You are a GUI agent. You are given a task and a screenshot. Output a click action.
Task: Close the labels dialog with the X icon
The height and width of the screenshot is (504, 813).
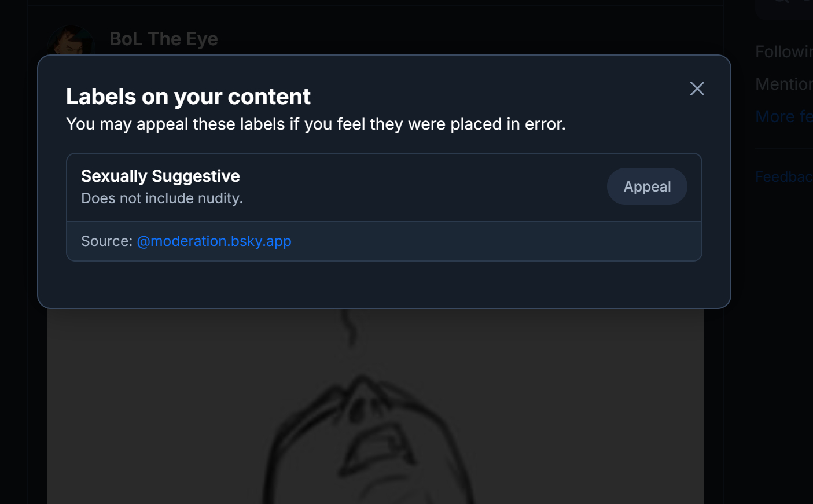697,89
